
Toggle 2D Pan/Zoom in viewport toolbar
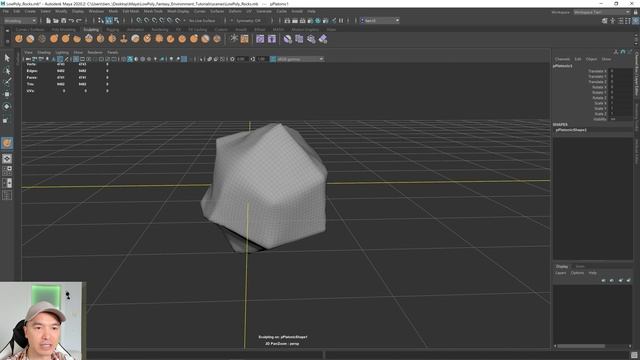click(60, 59)
